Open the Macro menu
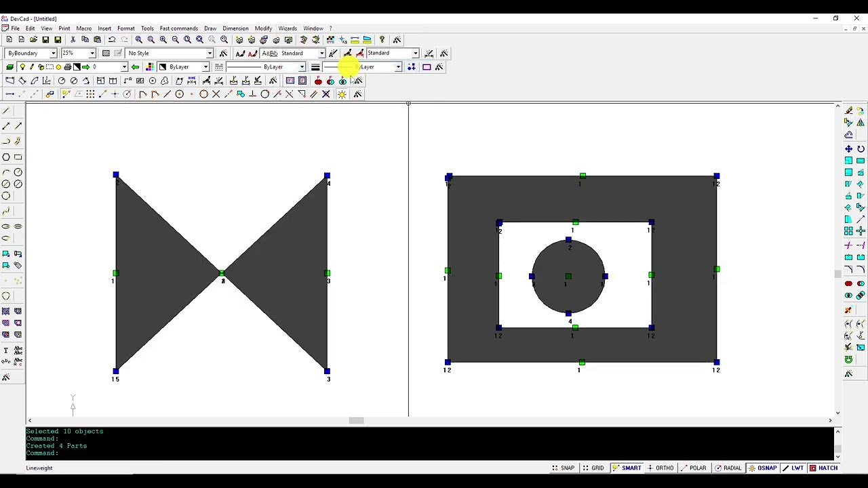 (84, 28)
